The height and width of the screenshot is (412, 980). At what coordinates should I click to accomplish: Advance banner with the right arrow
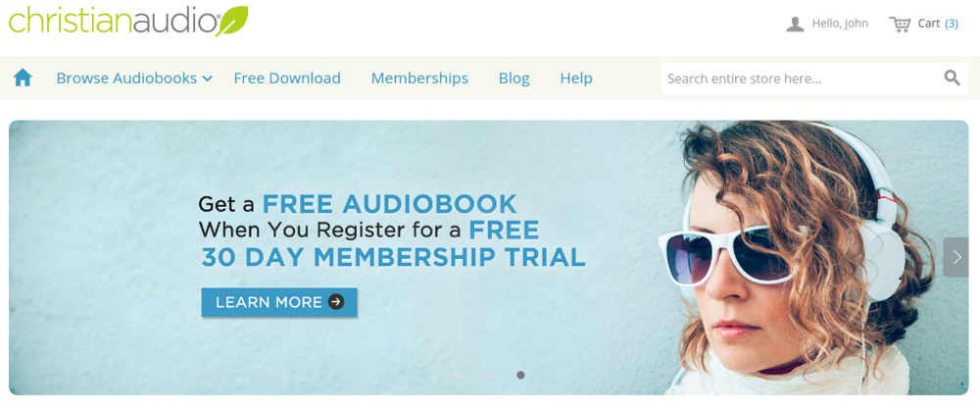[x=956, y=257]
